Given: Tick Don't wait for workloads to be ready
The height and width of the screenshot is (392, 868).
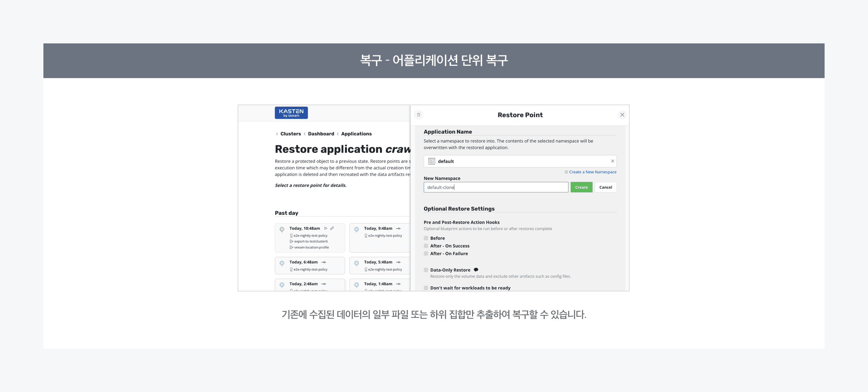Looking at the screenshot, I should (x=426, y=288).
